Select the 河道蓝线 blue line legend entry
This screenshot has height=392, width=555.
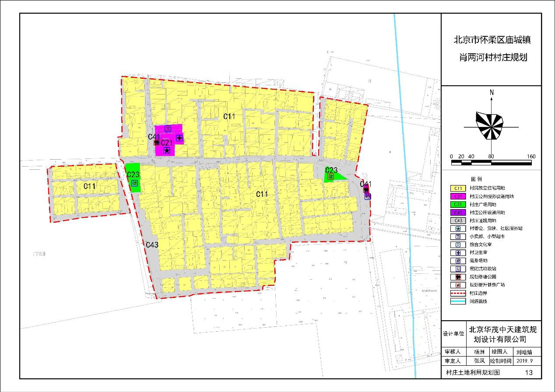pos(458,301)
